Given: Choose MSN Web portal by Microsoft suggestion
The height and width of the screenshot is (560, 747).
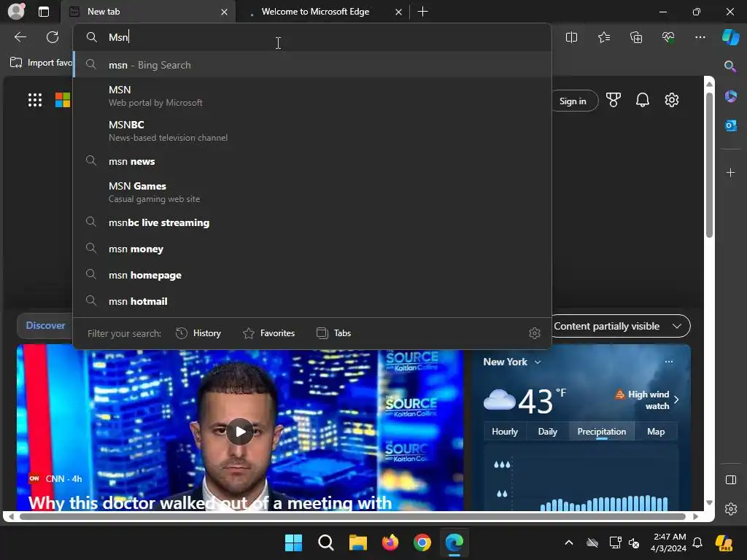Looking at the screenshot, I should click(x=312, y=96).
